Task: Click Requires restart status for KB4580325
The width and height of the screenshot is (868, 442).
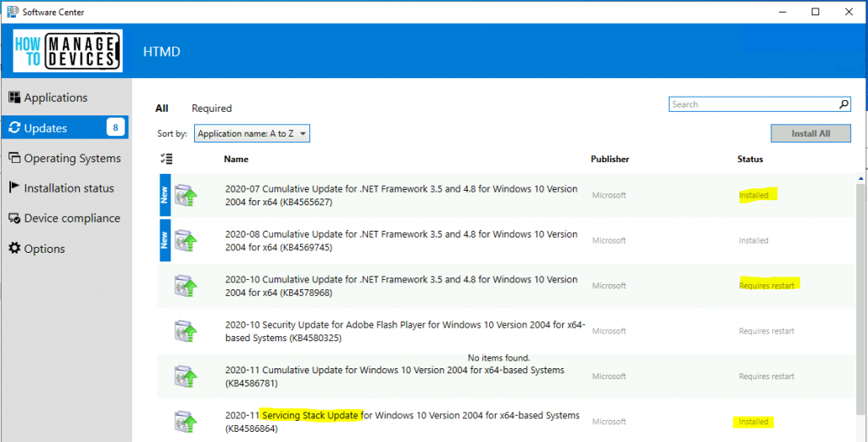Action: pyautogui.click(x=766, y=331)
